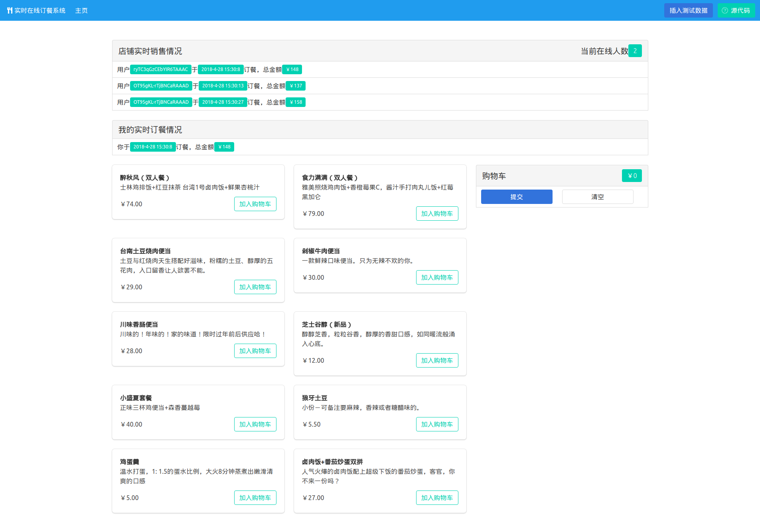Open the 实时在线订餐系统 brand link

tap(36, 10)
